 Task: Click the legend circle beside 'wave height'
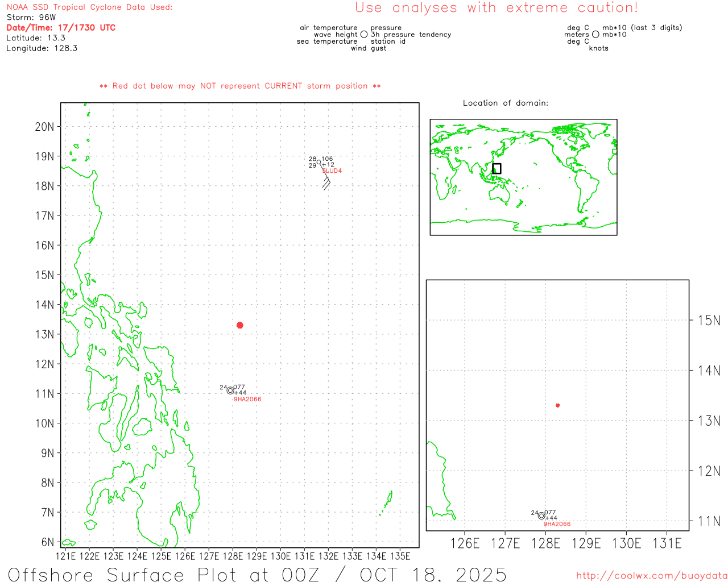[x=364, y=35]
